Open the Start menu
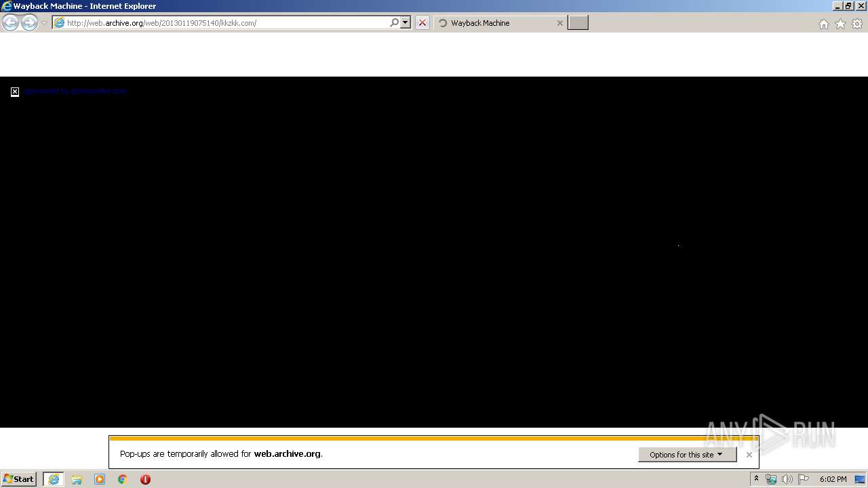This screenshot has width=868, height=488. (x=18, y=479)
